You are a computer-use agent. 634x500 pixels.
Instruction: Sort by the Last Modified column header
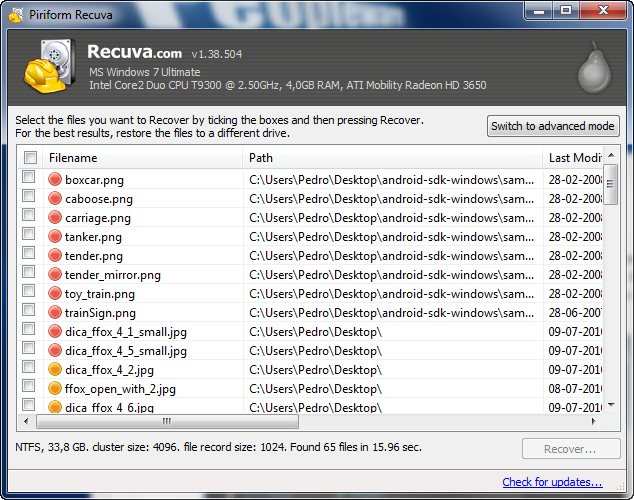573,158
